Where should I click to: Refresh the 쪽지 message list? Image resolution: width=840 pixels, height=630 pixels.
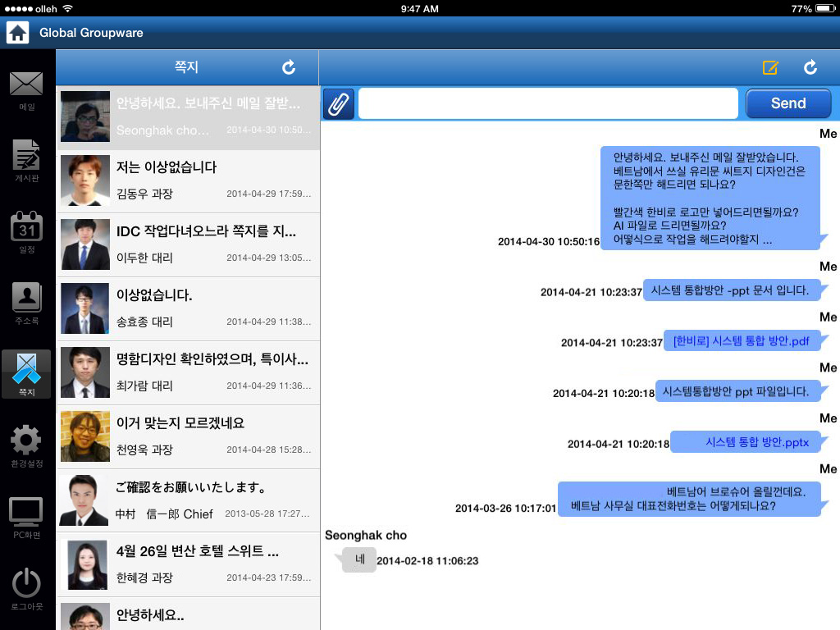click(x=289, y=67)
